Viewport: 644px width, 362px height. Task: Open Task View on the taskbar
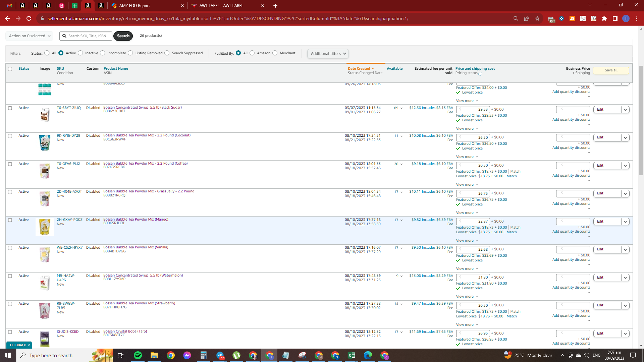(121, 355)
